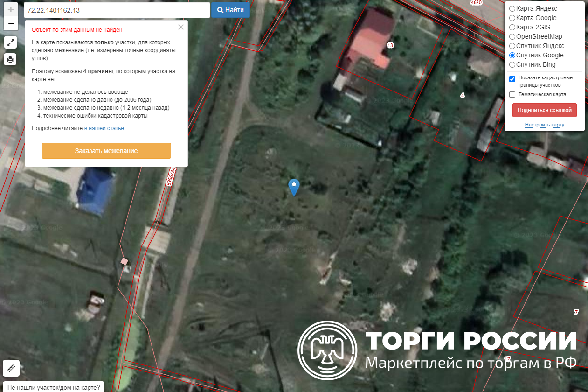Select Спутник Яндекс satellite view

[512, 46]
